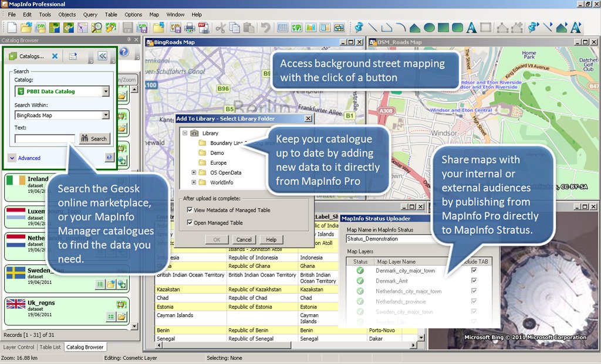The height and width of the screenshot is (364, 601).
Task: Click the Text search input field
Action: point(45,138)
